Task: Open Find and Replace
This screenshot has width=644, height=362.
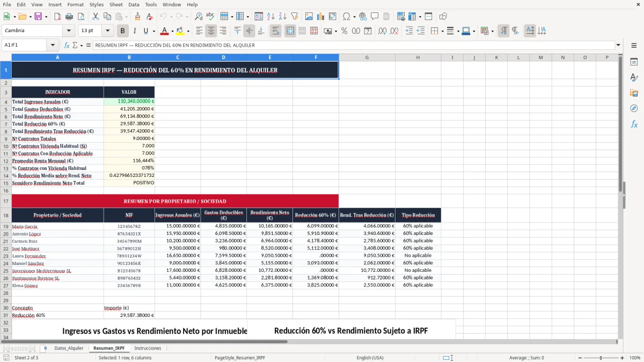Action: tap(199, 17)
